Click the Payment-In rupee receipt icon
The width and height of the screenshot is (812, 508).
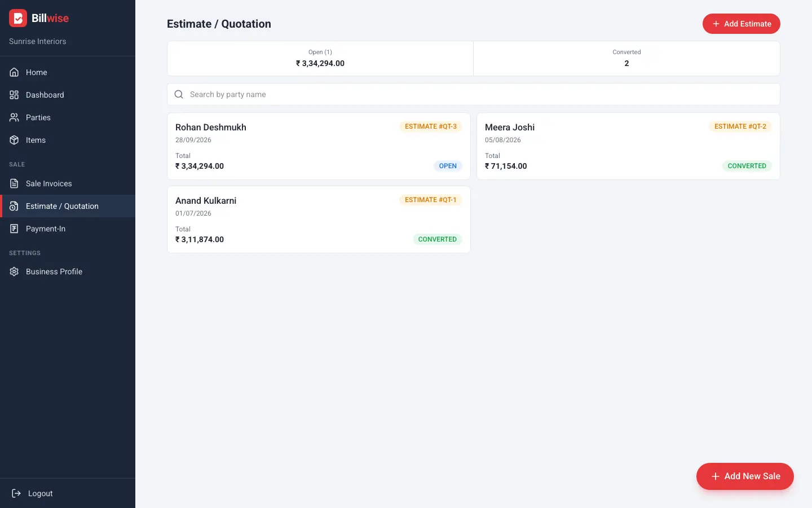(14, 229)
